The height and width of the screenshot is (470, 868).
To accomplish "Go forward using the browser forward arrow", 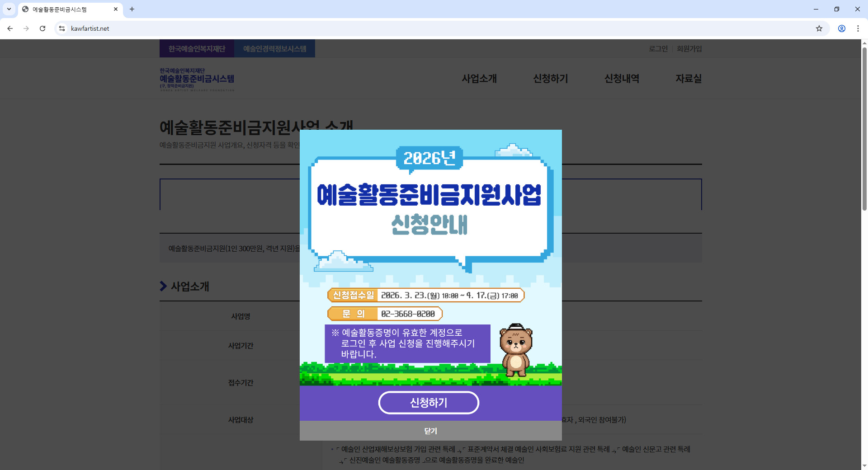I will pos(26,28).
